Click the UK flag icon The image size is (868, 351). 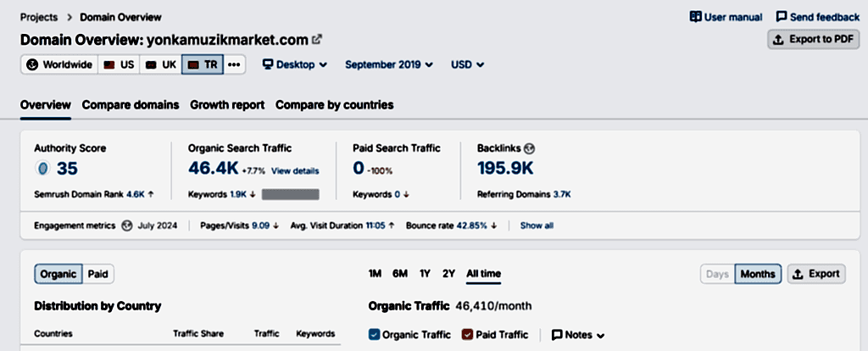point(151,64)
